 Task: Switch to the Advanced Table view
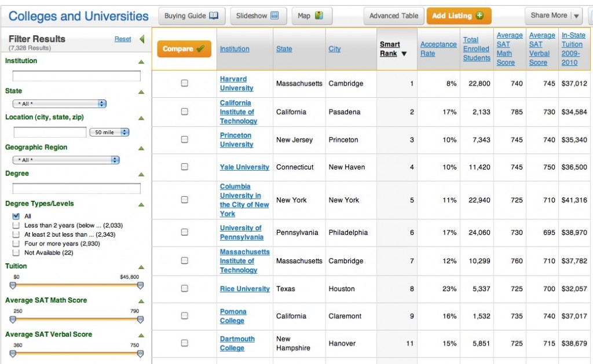[394, 16]
